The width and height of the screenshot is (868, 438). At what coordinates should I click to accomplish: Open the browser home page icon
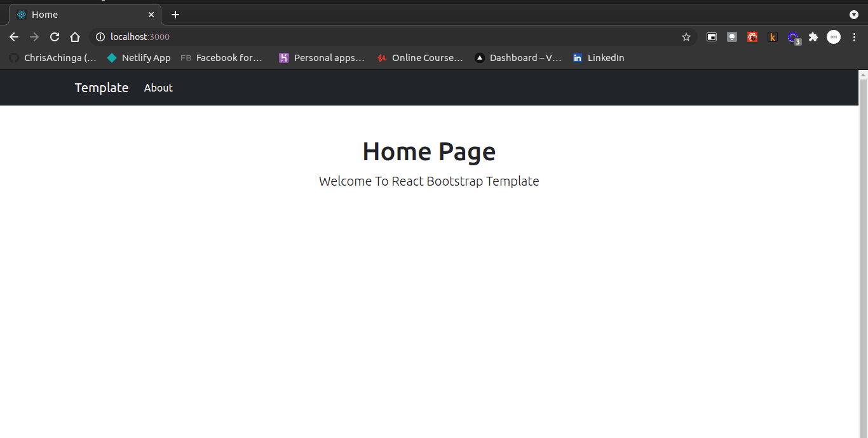75,37
